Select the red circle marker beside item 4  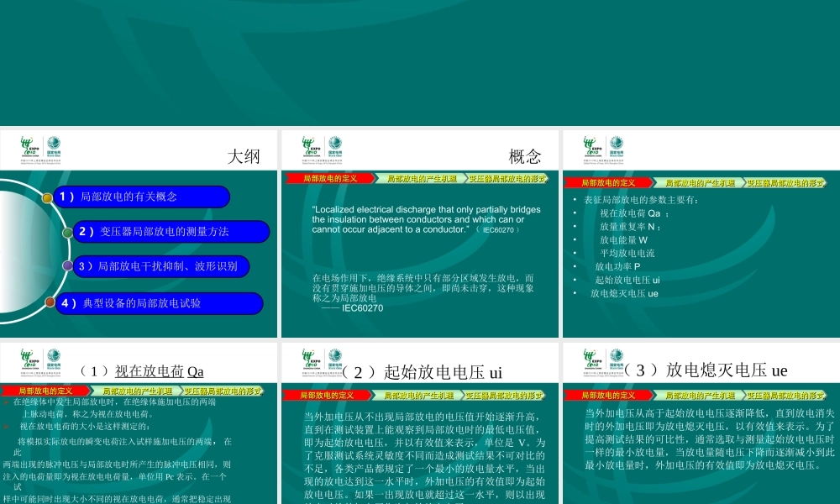pos(49,303)
